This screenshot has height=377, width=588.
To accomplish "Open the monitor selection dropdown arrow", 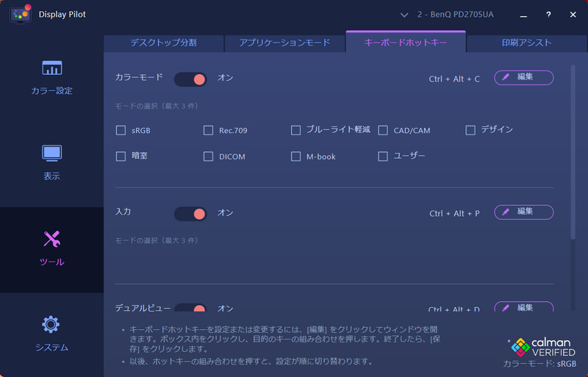I will pyautogui.click(x=404, y=15).
